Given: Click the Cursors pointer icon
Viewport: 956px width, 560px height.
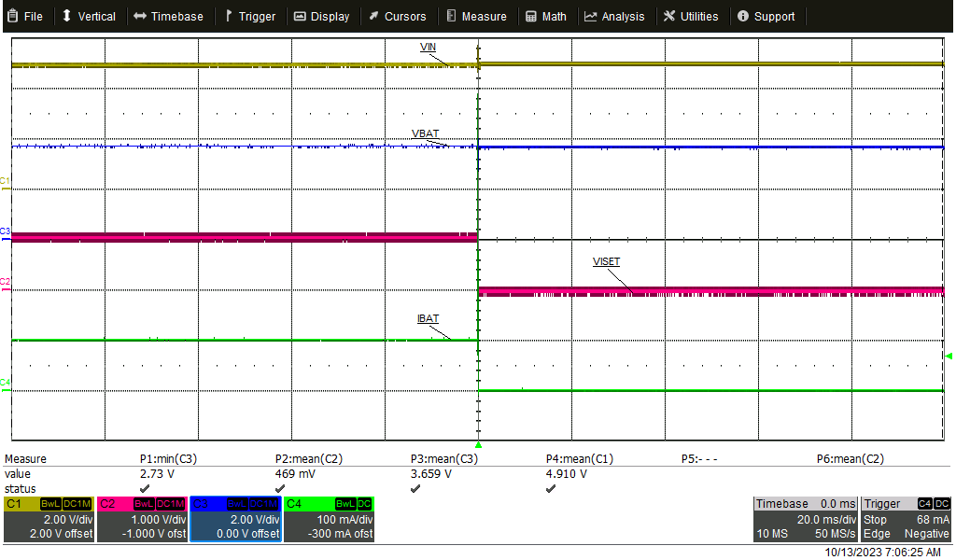Looking at the screenshot, I should 374,15.
